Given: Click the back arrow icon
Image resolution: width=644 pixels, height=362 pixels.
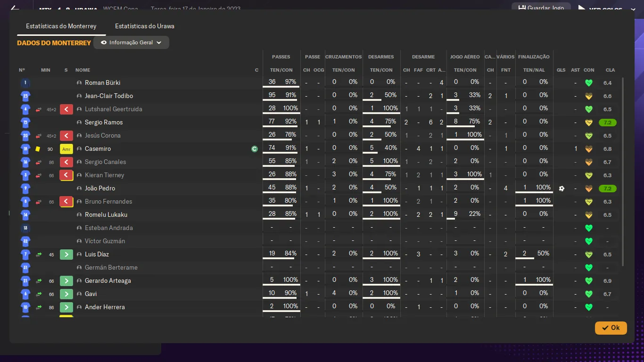Looking at the screenshot, I should 15,9.
